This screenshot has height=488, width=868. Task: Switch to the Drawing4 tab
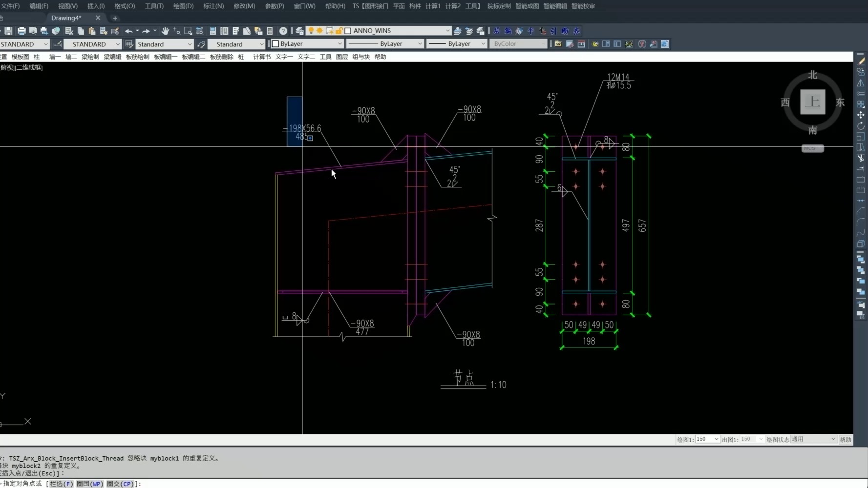pyautogui.click(x=66, y=18)
